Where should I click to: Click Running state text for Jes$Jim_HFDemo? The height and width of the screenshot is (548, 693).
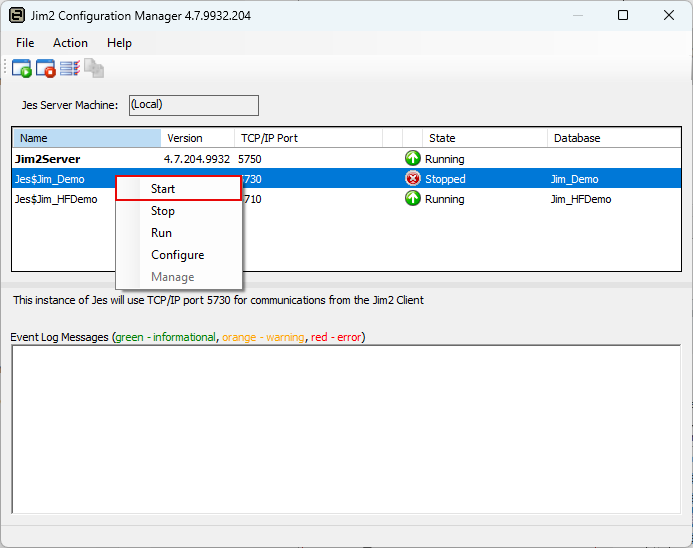click(x=445, y=199)
